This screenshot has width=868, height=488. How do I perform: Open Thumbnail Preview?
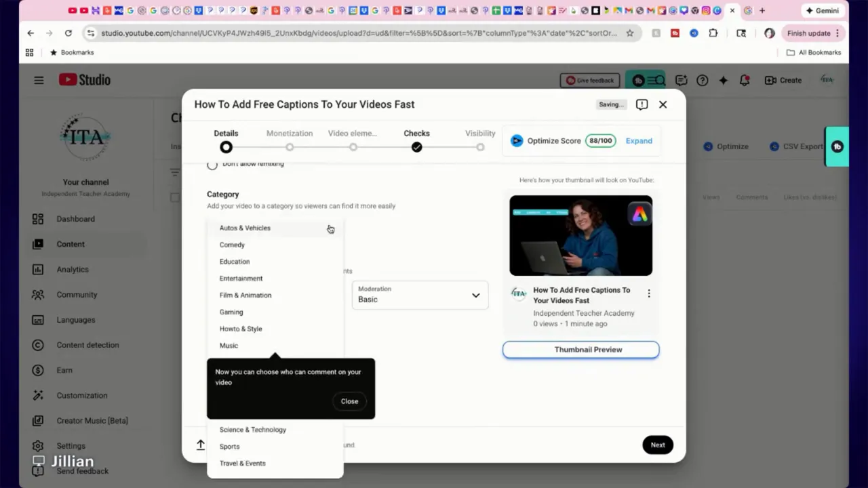580,349
